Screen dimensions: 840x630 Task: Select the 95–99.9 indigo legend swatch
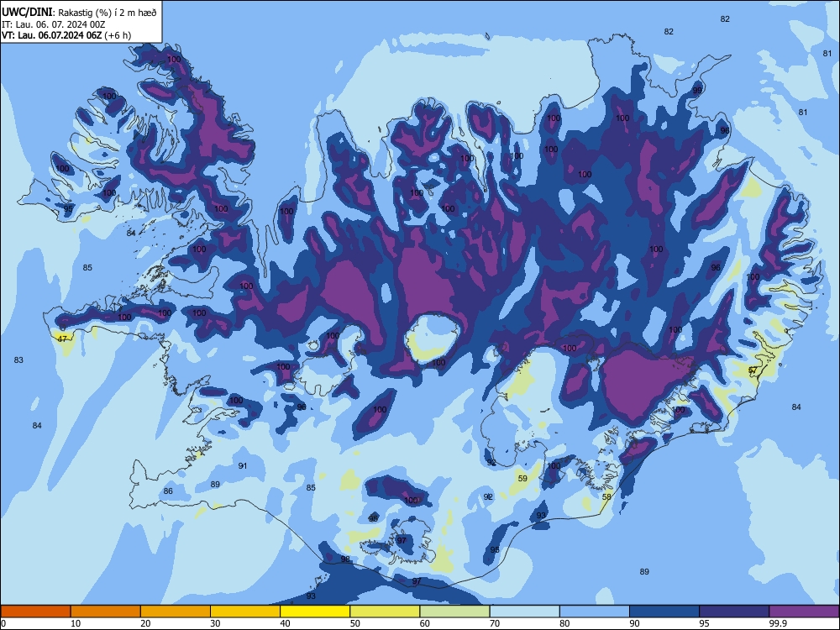734,612
